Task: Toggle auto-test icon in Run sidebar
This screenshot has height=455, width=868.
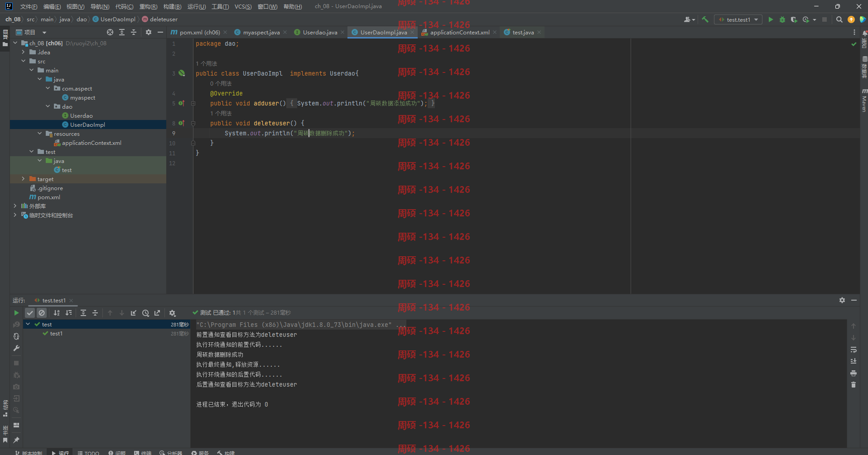Action: click(x=16, y=336)
